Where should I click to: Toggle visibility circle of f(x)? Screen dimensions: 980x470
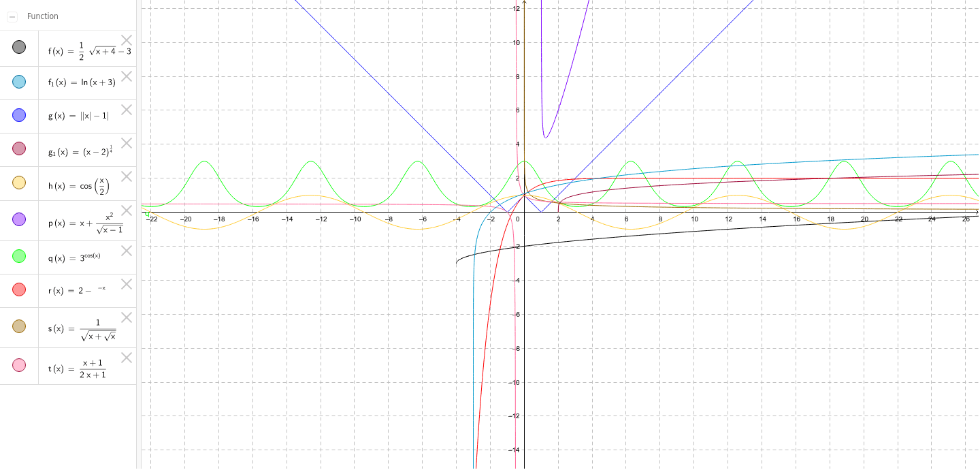(19, 47)
